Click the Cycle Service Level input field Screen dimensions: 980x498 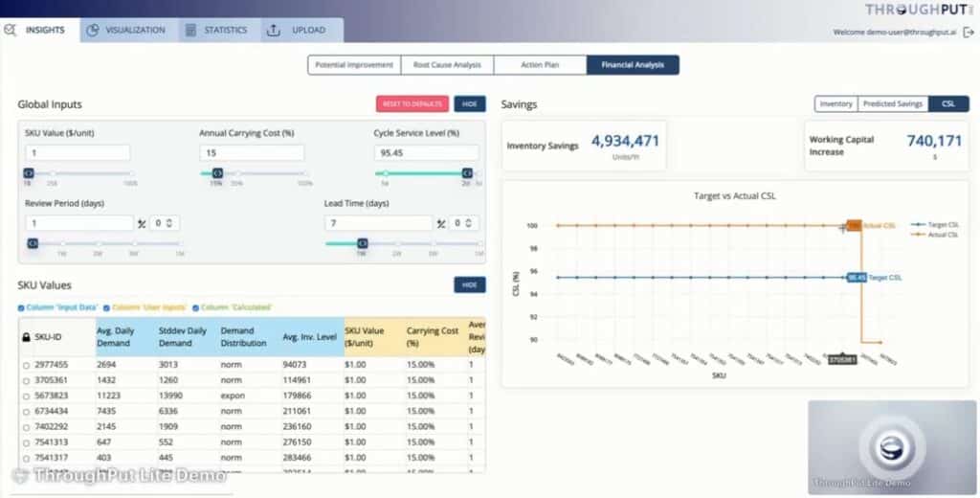(426, 152)
